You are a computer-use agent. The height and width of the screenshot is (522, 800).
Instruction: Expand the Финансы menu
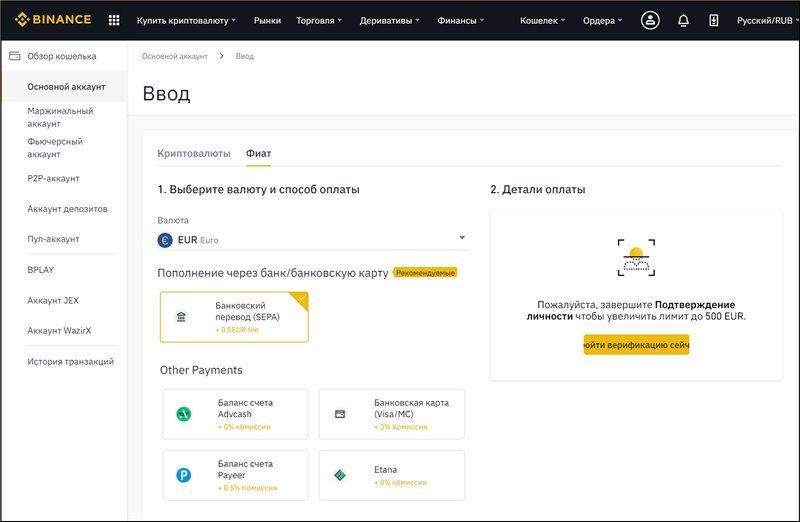click(x=460, y=20)
